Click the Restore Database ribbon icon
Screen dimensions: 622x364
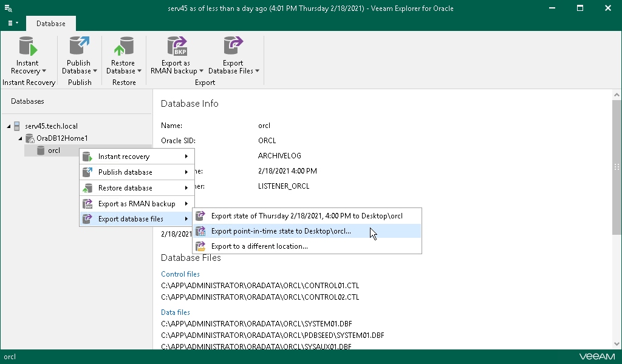pos(123,46)
